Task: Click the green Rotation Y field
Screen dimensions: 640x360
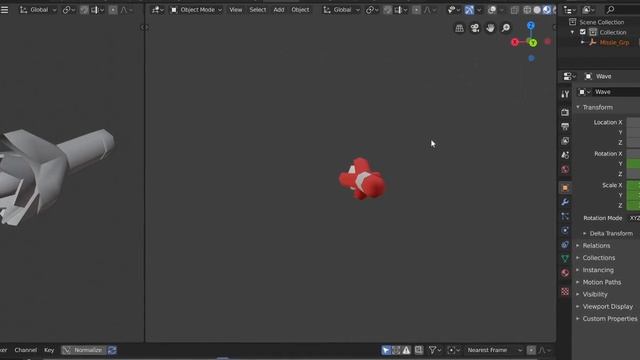Action: (633, 164)
